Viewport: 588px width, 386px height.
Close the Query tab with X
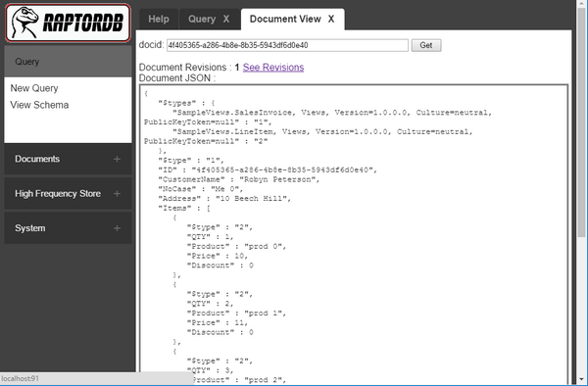(226, 20)
